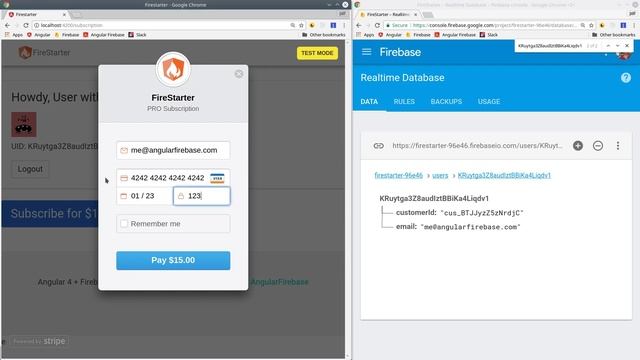Go back in Firebase console window
Image resolution: width=640 pixels, height=360 pixels.
[x=358, y=25]
